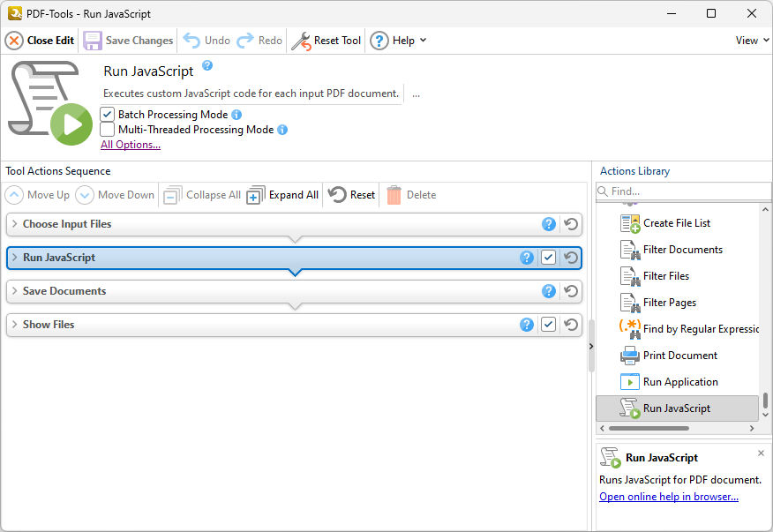The width and height of the screenshot is (773, 532).
Task: Click the Delete trash icon
Action: 394,195
